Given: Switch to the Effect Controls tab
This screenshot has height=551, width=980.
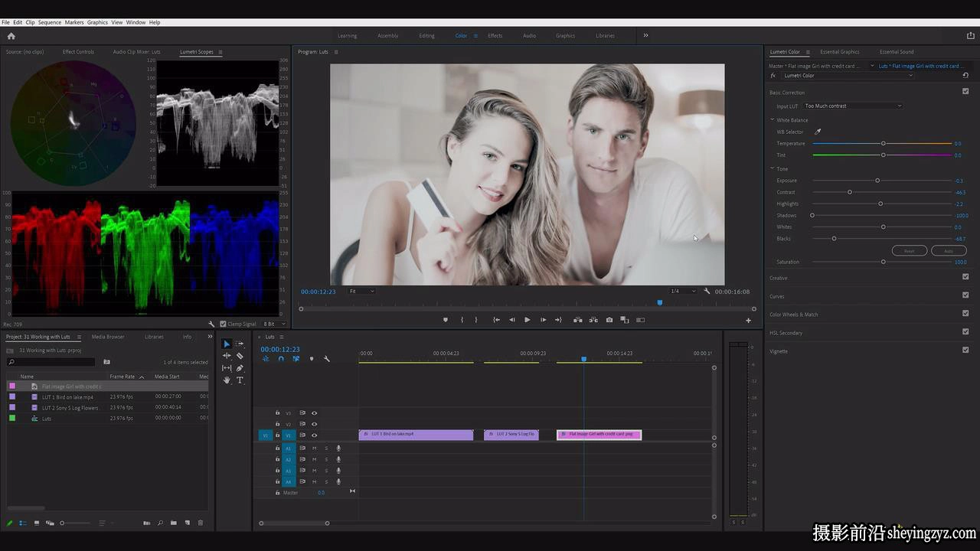Looking at the screenshot, I should (78, 52).
